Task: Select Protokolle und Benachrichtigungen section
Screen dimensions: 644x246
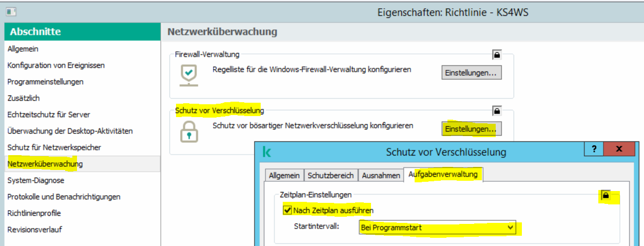Action: click(x=82, y=197)
